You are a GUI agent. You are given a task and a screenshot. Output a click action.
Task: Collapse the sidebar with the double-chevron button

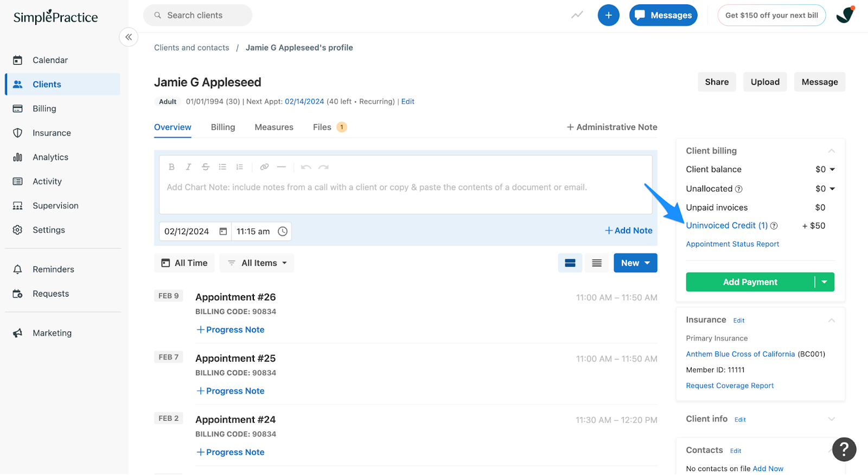click(129, 37)
